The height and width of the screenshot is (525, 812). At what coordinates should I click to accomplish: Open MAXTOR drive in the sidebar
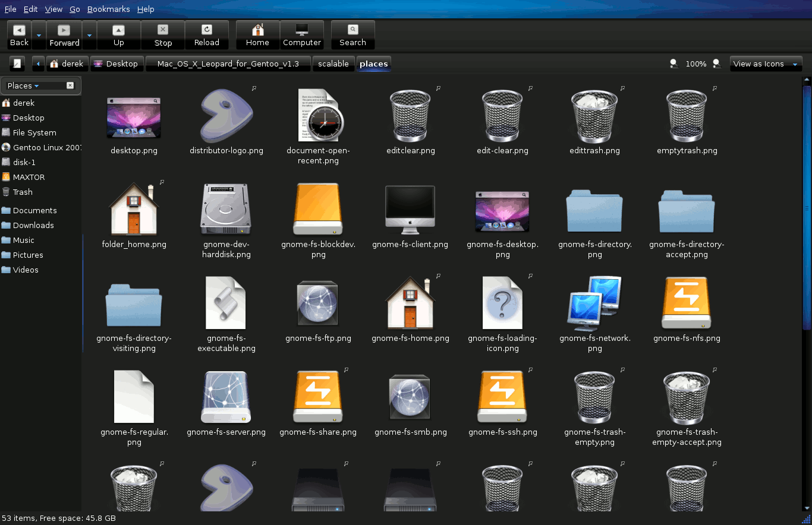coord(41,177)
